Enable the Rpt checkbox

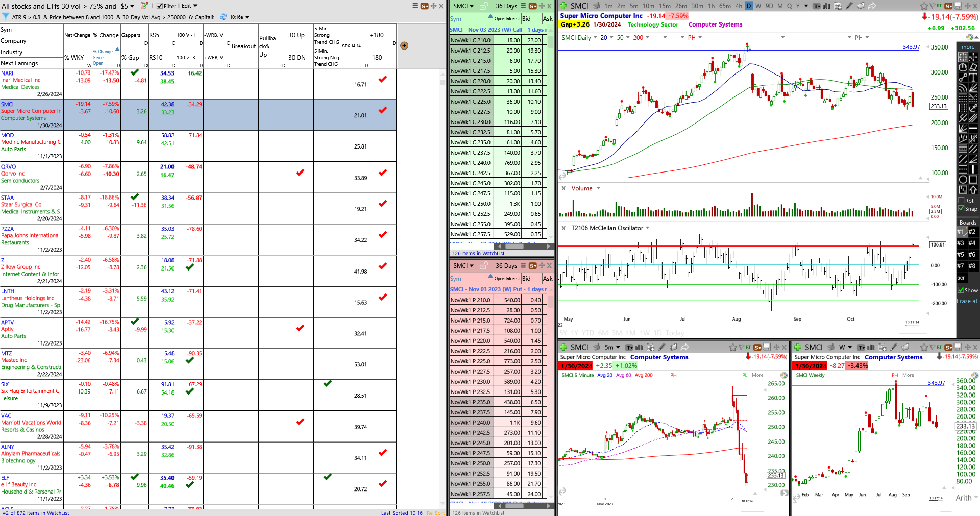point(962,201)
